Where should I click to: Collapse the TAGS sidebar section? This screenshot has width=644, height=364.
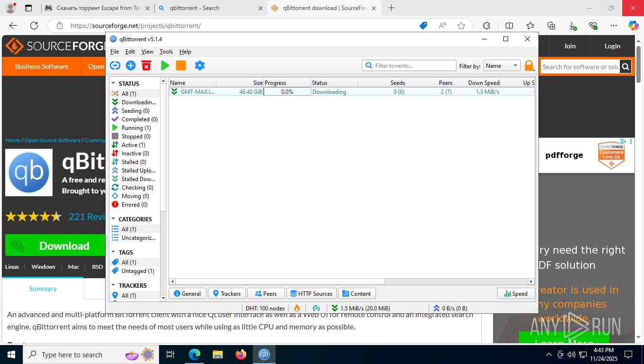click(114, 252)
